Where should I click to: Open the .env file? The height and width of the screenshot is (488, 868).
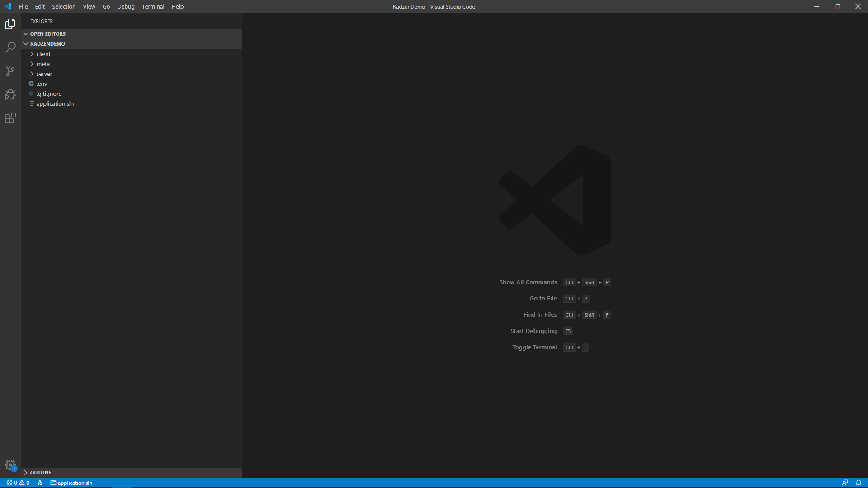[132, 84]
